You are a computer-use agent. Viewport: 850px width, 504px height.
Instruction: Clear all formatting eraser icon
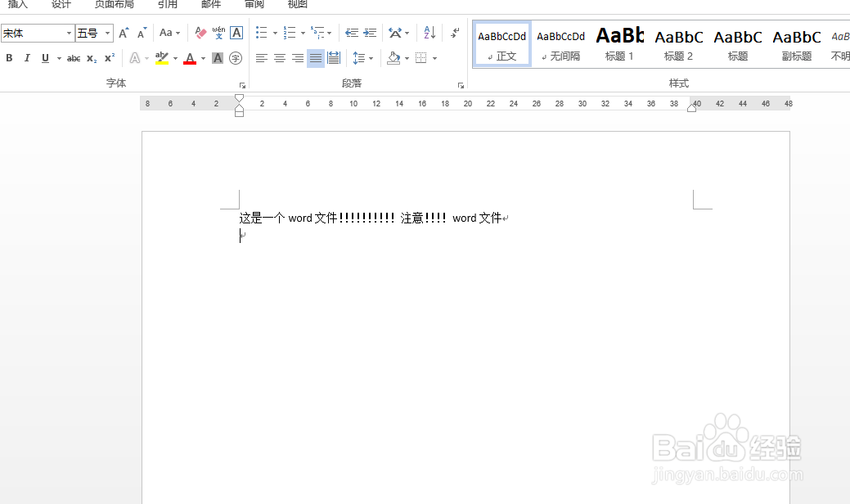(200, 33)
